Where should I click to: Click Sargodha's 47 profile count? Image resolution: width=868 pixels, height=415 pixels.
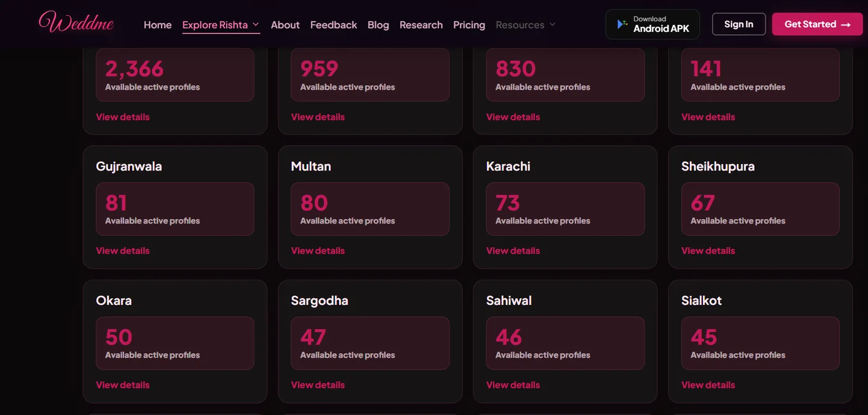(x=313, y=337)
